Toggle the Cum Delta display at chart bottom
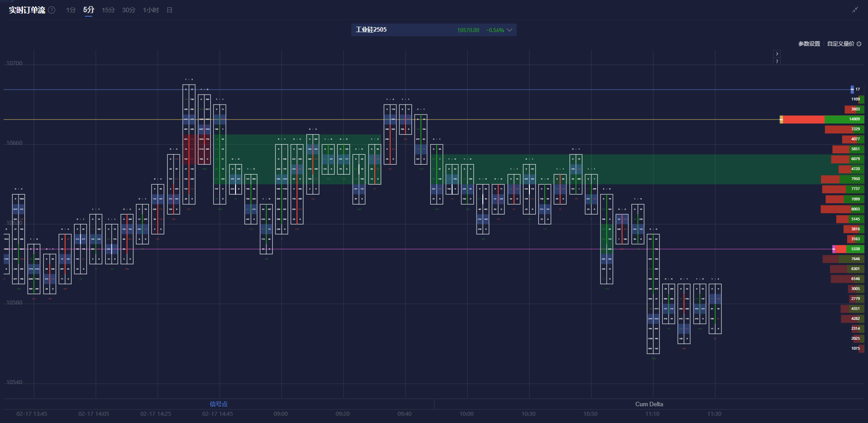Screen dimensions: 868x423 649,404
